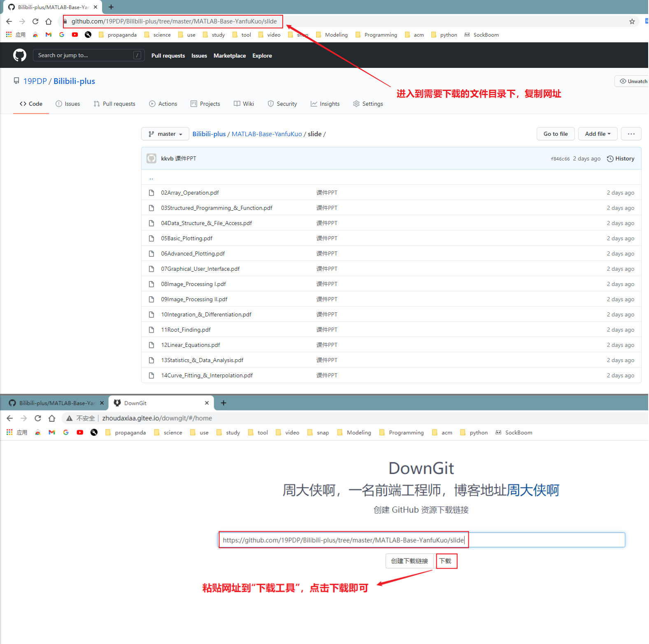Open new tab in top browser window

(x=111, y=7)
